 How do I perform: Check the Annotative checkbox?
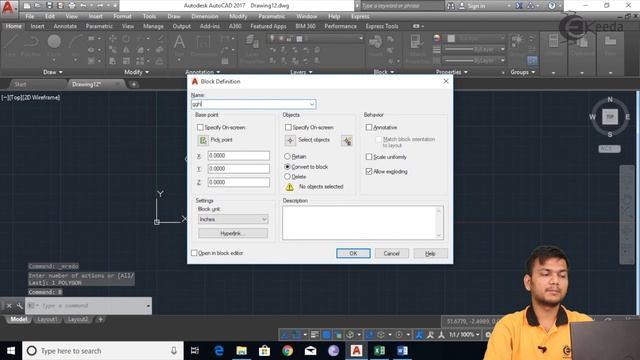369,127
